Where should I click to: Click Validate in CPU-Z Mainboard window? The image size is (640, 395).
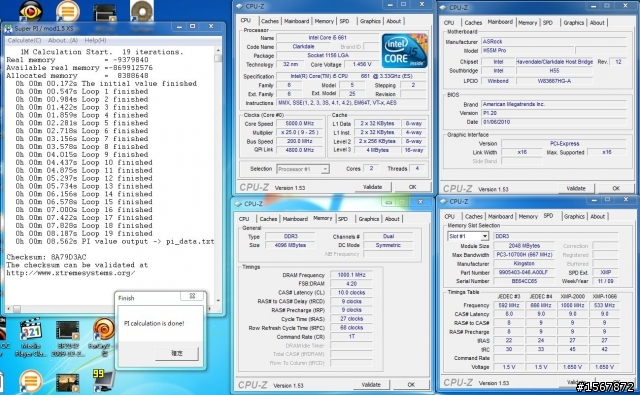click(x=576, y=189)
